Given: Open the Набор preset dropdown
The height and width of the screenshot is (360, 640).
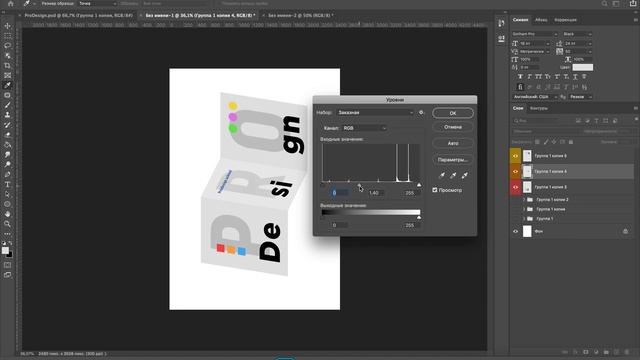Looking at the screenshot, I should [375, 112].
